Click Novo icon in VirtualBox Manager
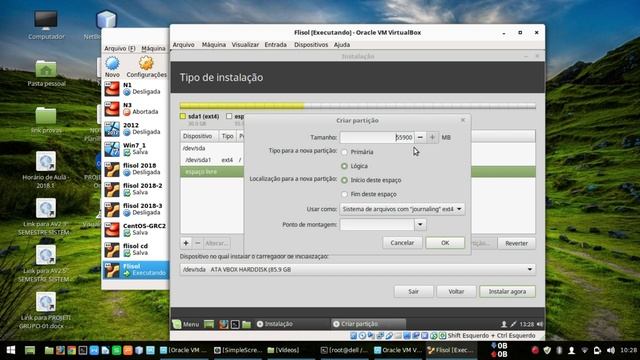The height and width of the screenshot is (360, 640). 112,67
